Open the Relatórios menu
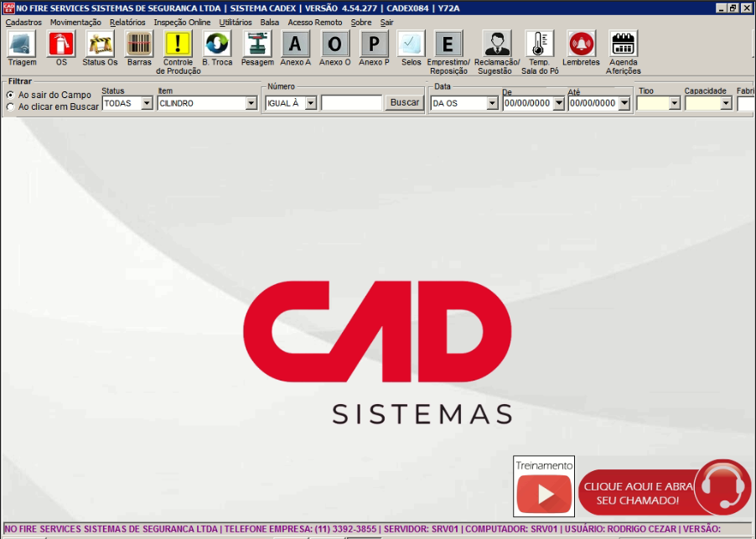 tap(127, 22)
